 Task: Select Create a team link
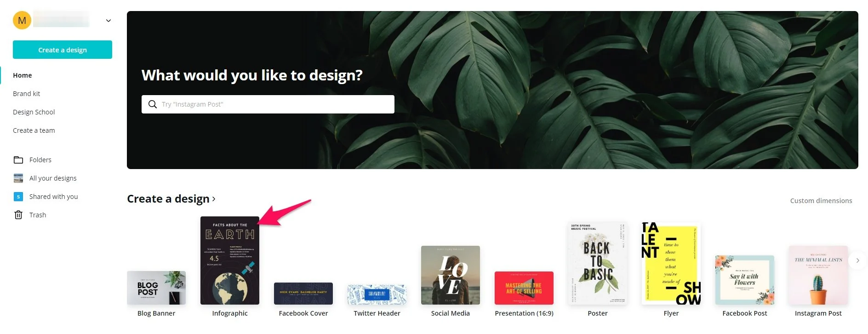point(34,130)
